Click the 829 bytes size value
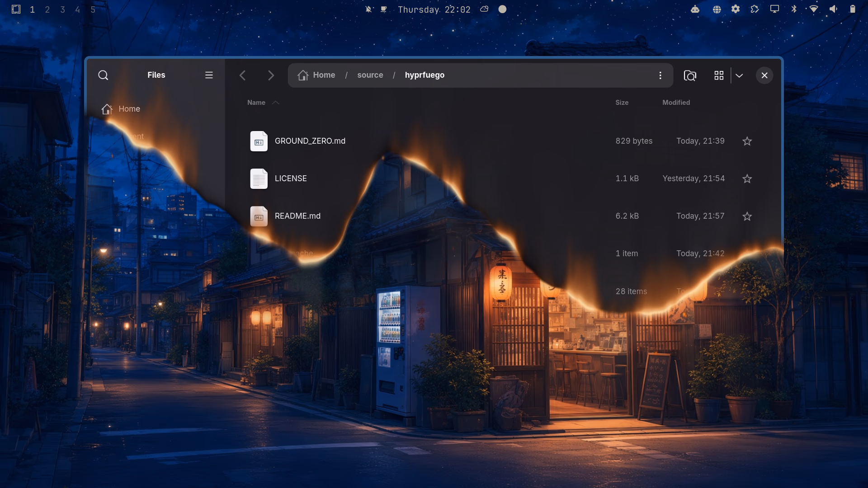868x488 pixels. pyautogui.click(x=634, y=141)
